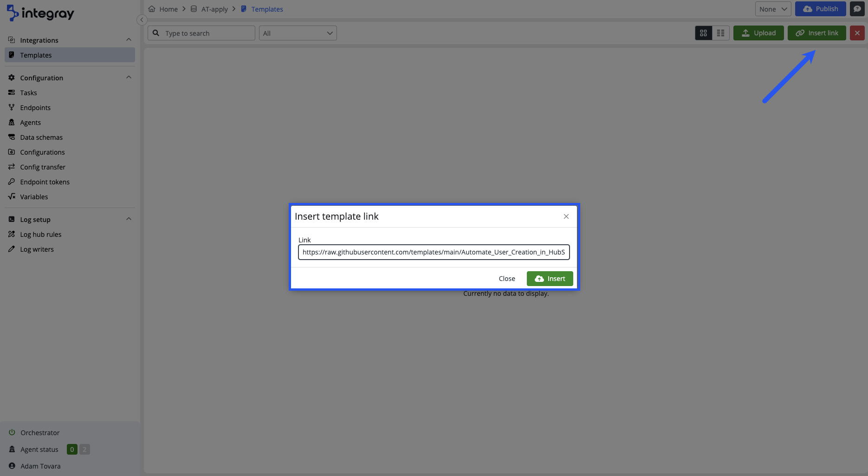Expand the All filter dropdown
The image size is (868, 476).
click(x=298, y=33)
